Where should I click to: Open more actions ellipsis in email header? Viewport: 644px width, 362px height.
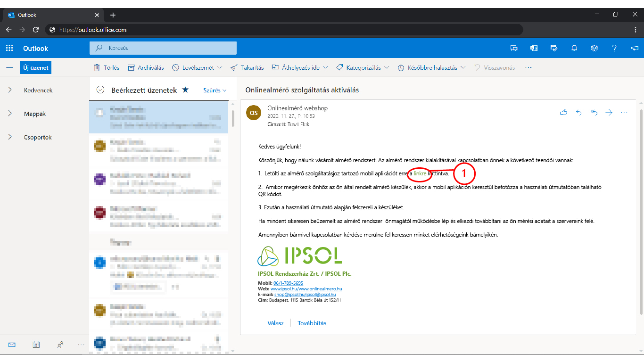click(x=624, y=112)
